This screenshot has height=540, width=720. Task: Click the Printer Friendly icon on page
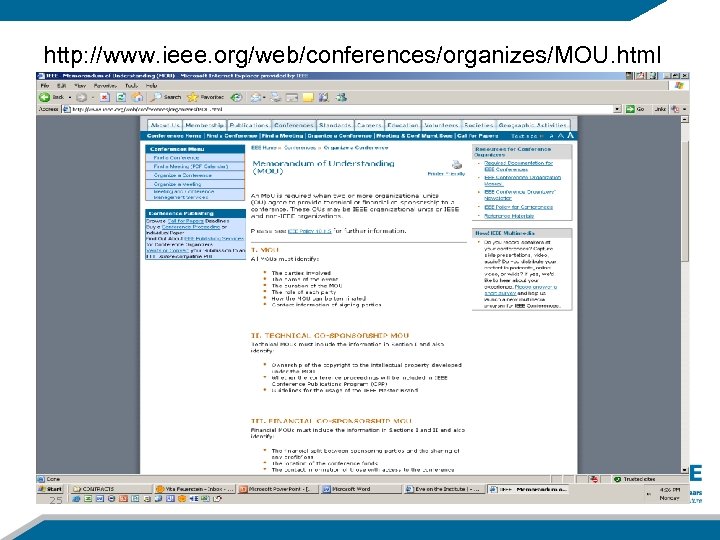click(456, 165)
